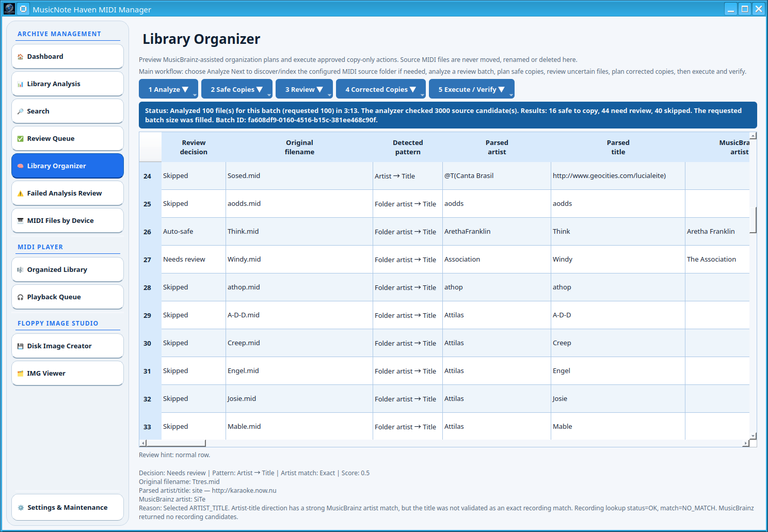Click the A-D-D.mid filename cell
Screen dimensions: 768x532
click(299, 315)
